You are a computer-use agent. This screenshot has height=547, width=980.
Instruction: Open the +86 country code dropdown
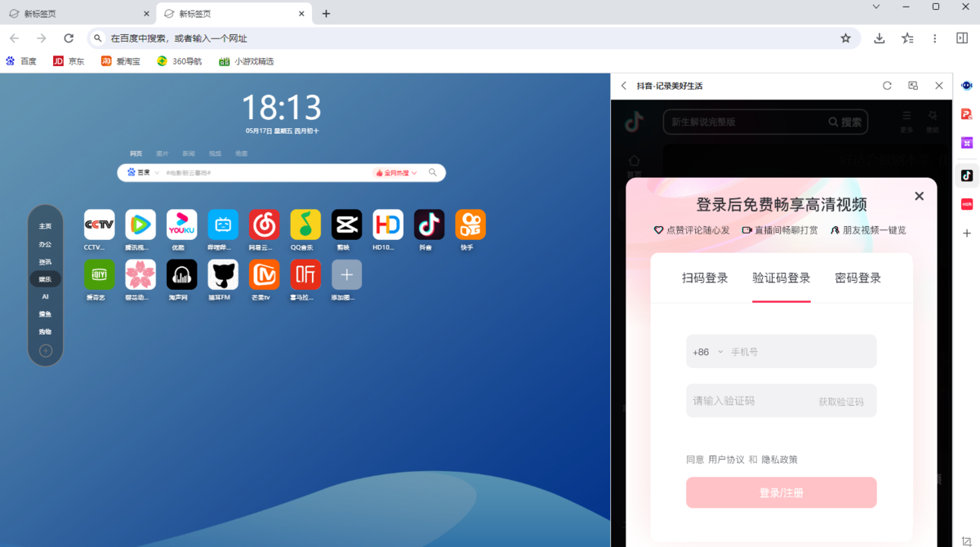(707, 352)
